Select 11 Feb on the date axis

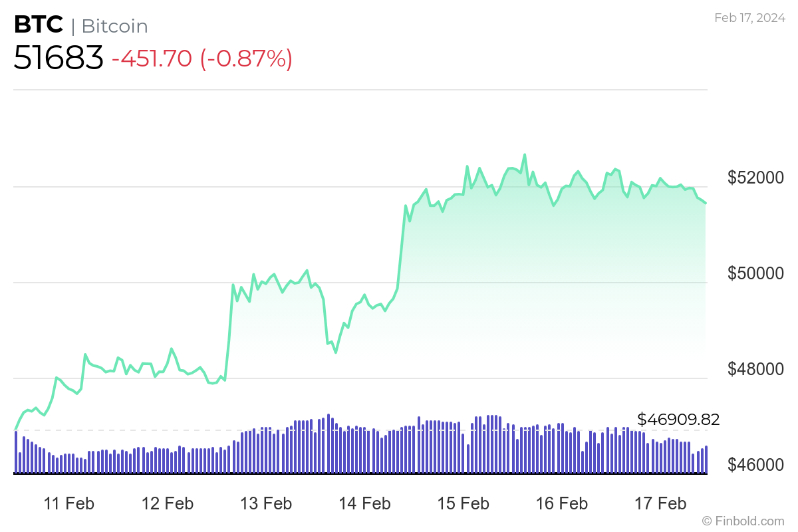pyautogui.click(x=68, y=503)
